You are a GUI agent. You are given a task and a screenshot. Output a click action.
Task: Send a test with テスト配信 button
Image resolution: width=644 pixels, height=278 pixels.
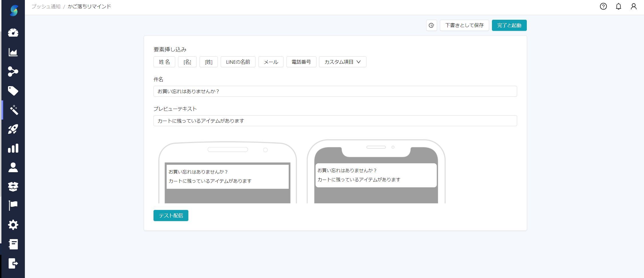pos(171,216)
